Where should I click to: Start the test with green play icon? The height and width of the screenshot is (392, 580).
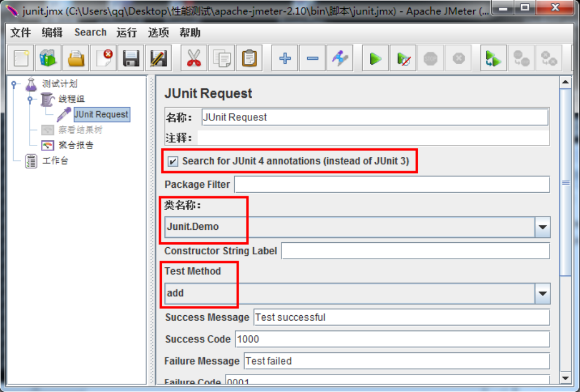[375, 58]
